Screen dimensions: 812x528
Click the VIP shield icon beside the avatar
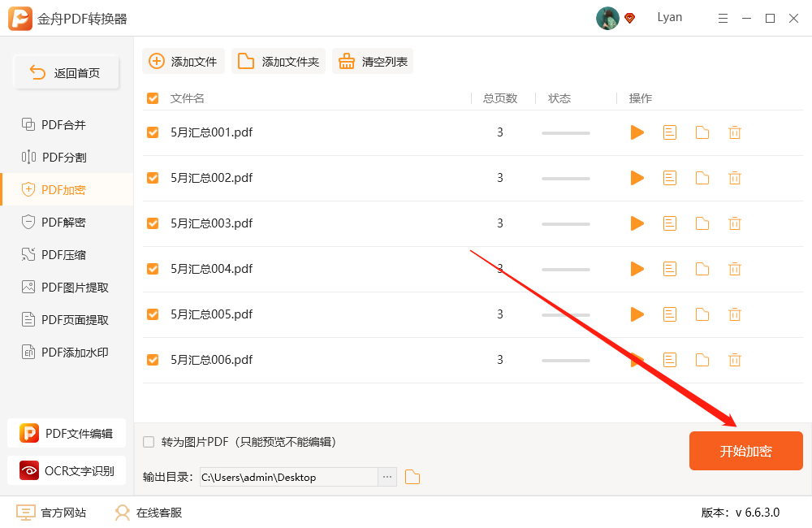[x=629, y=18]
